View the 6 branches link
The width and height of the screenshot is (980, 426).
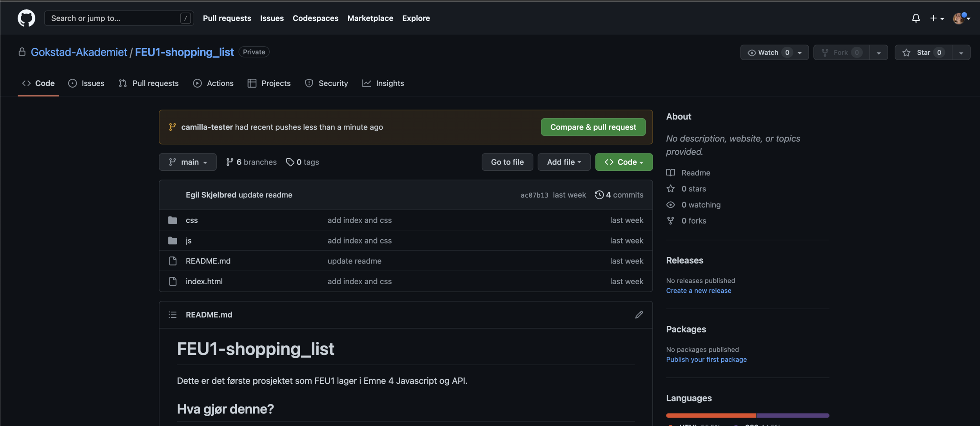[x=251, y=162]
